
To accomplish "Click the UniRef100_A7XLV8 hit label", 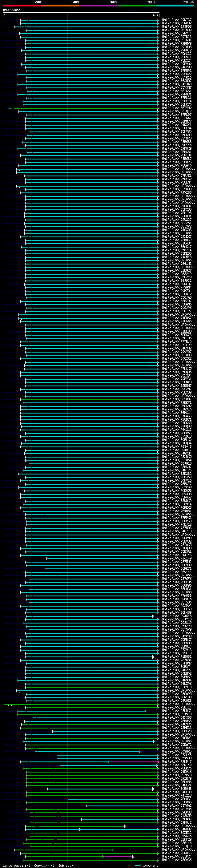I will [x=176, y=755].
